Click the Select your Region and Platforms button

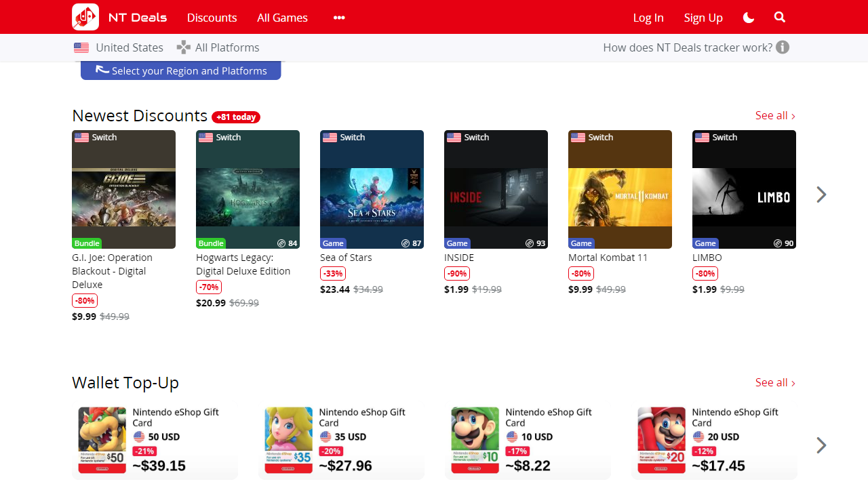tap(180, 70)
